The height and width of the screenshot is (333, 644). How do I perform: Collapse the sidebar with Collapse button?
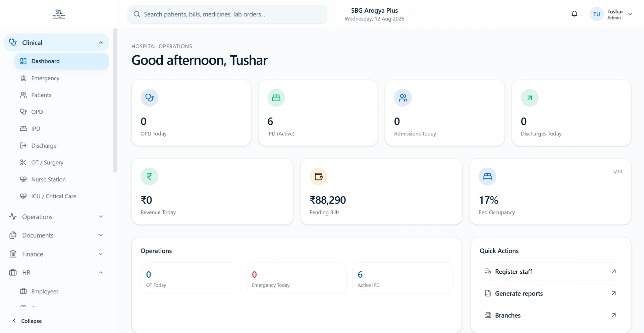pos(27,321)
